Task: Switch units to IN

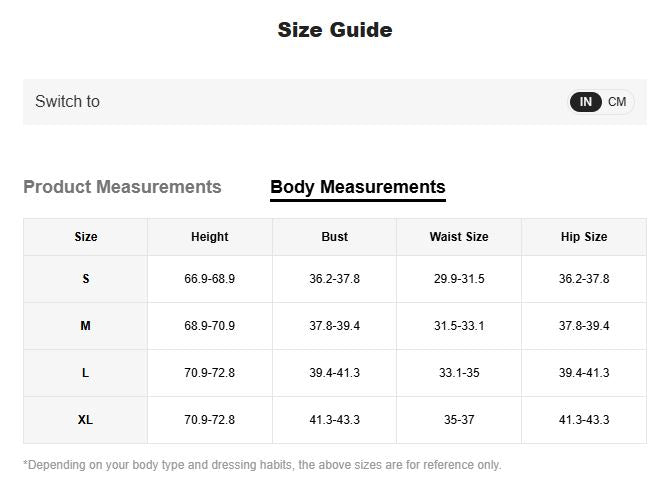Action: pos(586,102)
